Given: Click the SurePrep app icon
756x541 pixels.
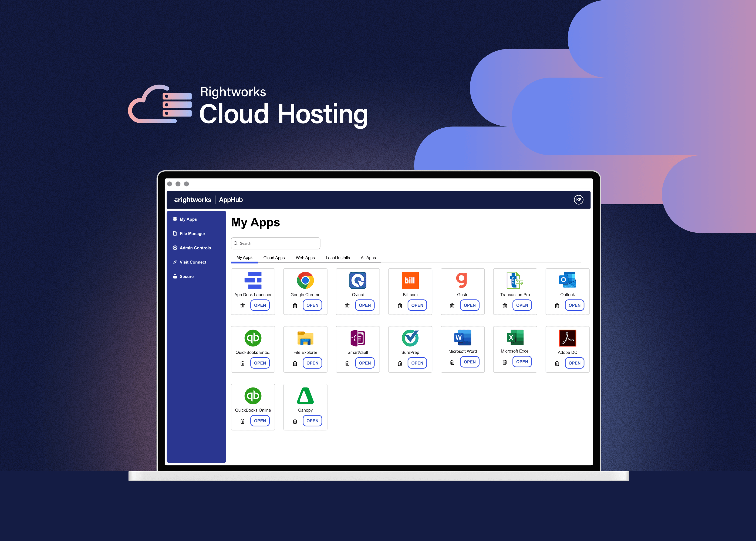Looking at the screenshot, I should coord(410,338).
